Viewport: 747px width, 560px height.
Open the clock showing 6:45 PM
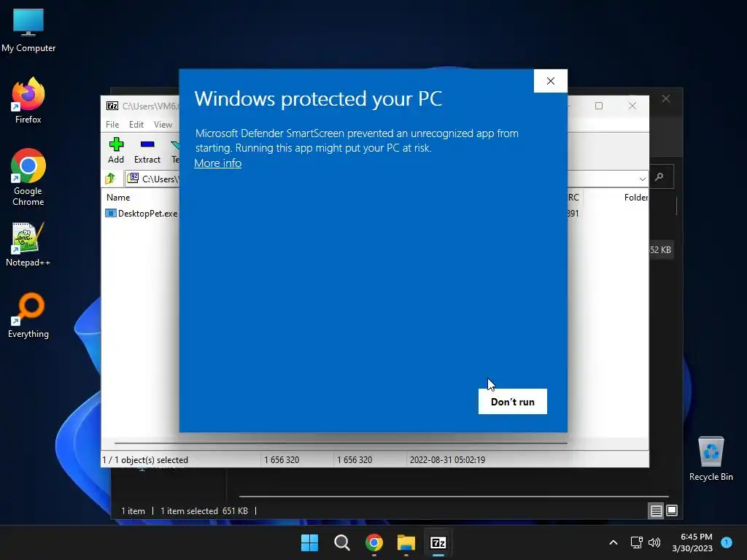tap(692, 542)
